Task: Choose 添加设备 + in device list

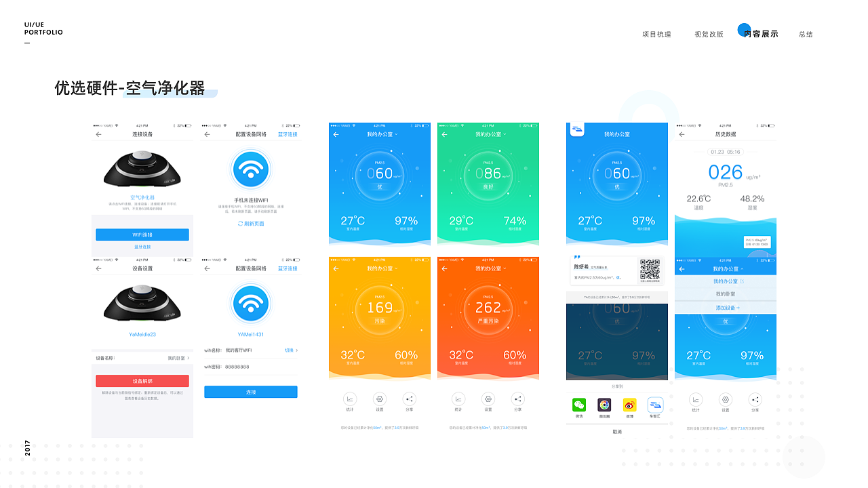Action: point(728,308)
